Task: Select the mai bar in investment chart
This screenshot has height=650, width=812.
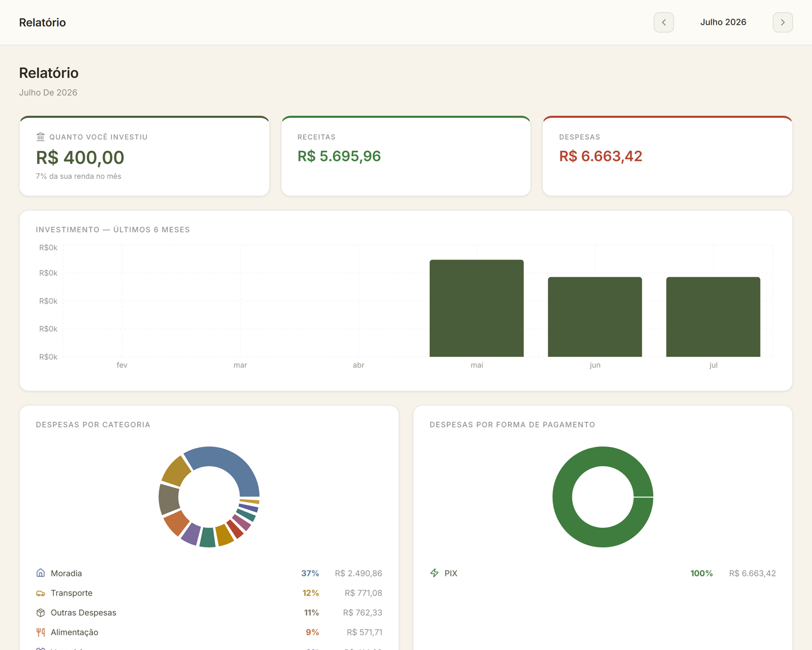Action: [x=477, y=308]
